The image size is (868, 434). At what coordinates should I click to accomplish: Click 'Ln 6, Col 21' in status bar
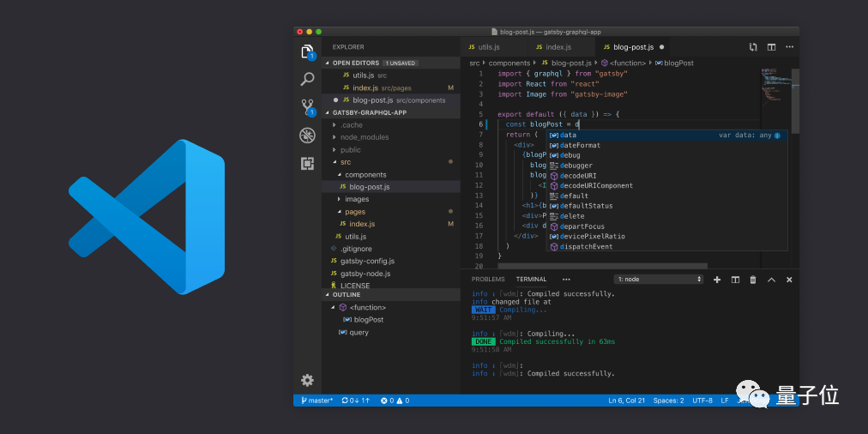[626, 401]
